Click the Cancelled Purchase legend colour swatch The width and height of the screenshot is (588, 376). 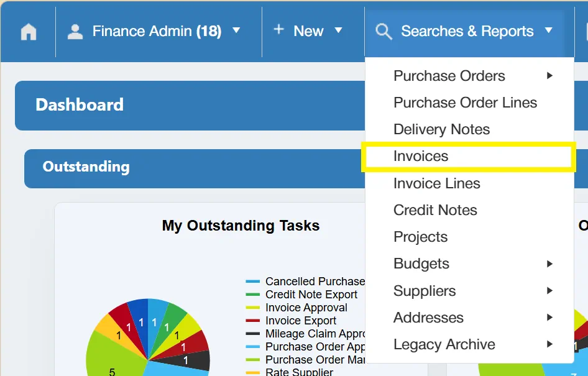[253, 281]
